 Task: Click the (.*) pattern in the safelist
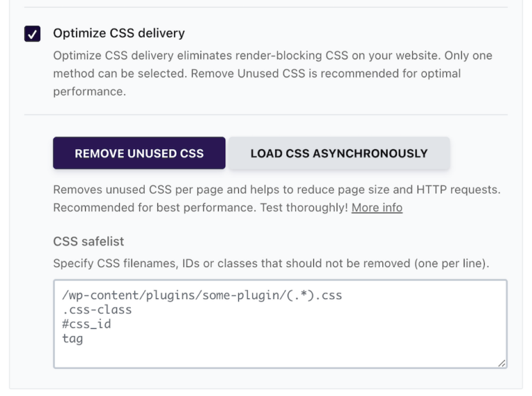pyautogui.click(x=300, y=295)
